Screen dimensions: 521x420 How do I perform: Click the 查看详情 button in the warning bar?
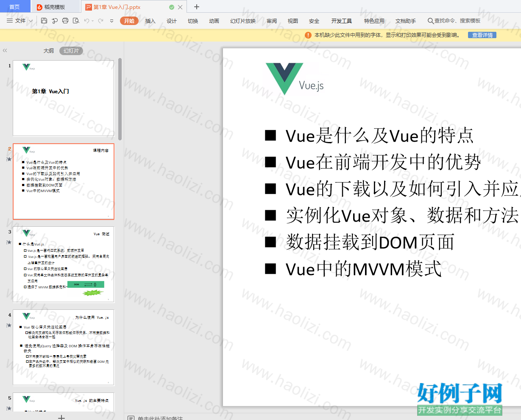click(x=482, y=35)
